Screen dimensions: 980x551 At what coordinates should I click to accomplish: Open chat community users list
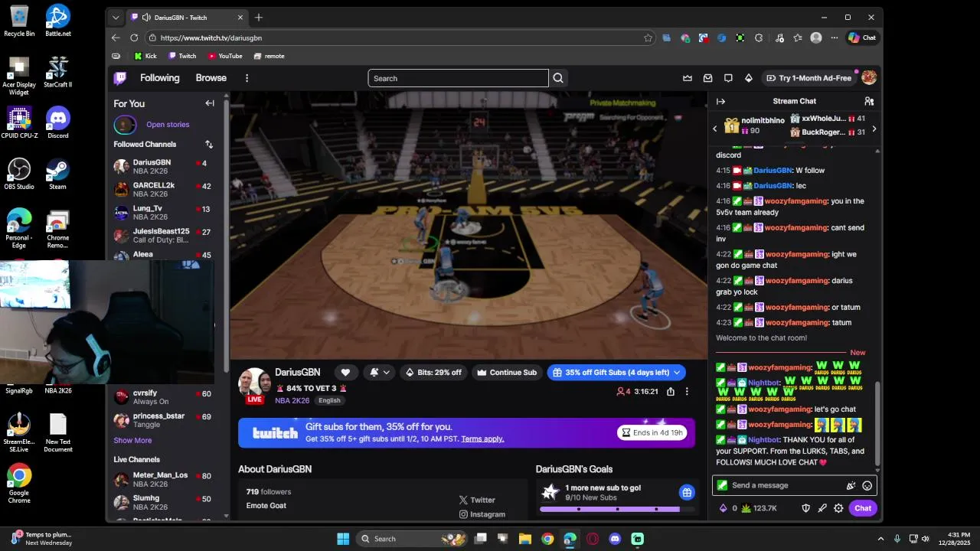tap(869, 101)
